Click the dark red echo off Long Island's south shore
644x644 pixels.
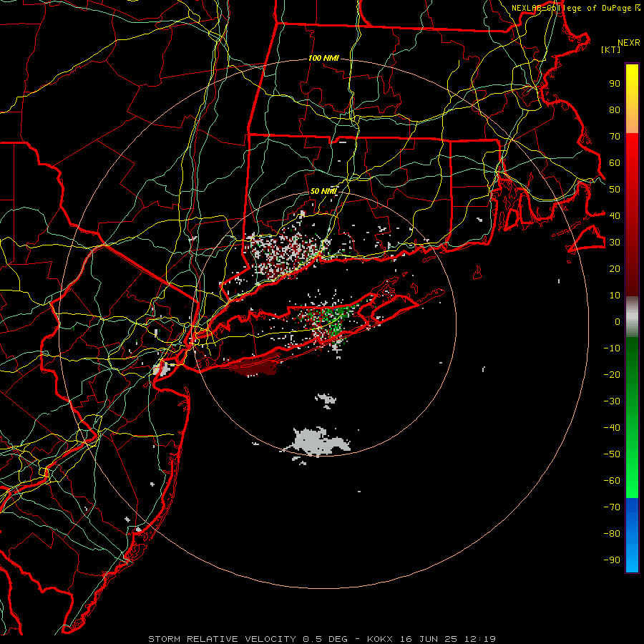(x=257, y=366)
